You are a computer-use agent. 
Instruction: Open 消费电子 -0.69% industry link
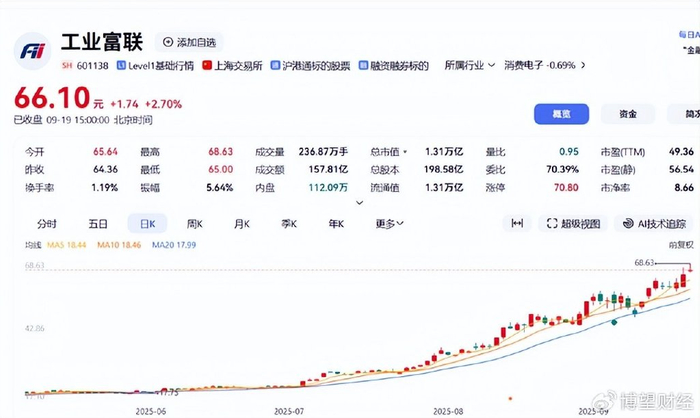[x=539, y=66]
